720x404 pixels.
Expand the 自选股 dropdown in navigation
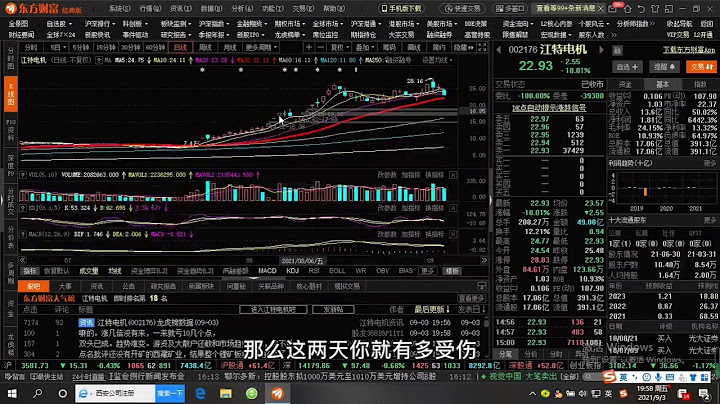click(59, 24)
